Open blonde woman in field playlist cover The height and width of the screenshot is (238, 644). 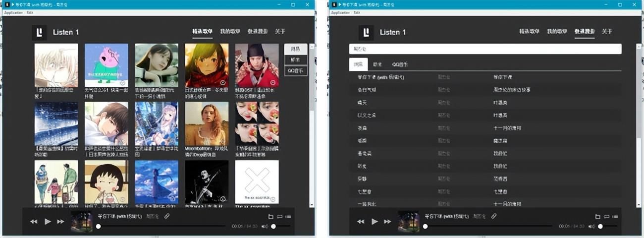(x=207, y=124)
